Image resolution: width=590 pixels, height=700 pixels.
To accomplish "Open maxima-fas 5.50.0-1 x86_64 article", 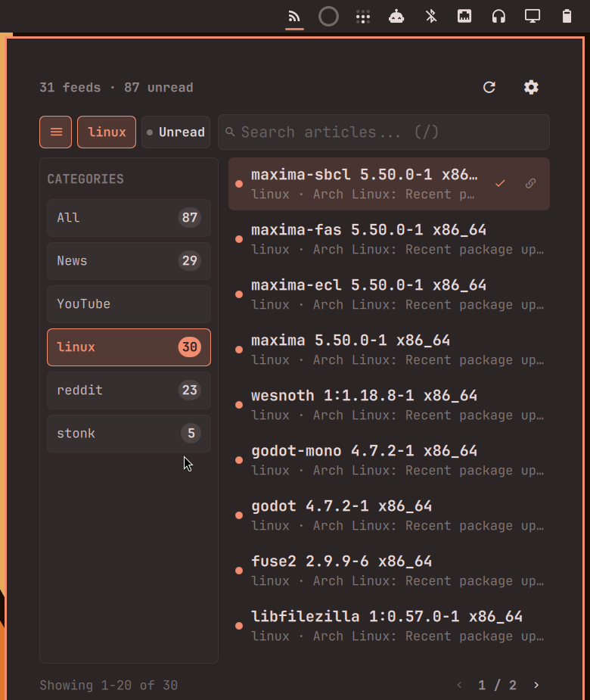I will click(x=389, y=239).
